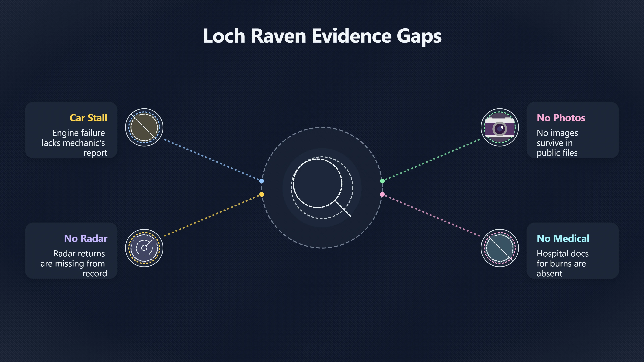
Task: Click the text about no images surviving
Action: [557, 143]
